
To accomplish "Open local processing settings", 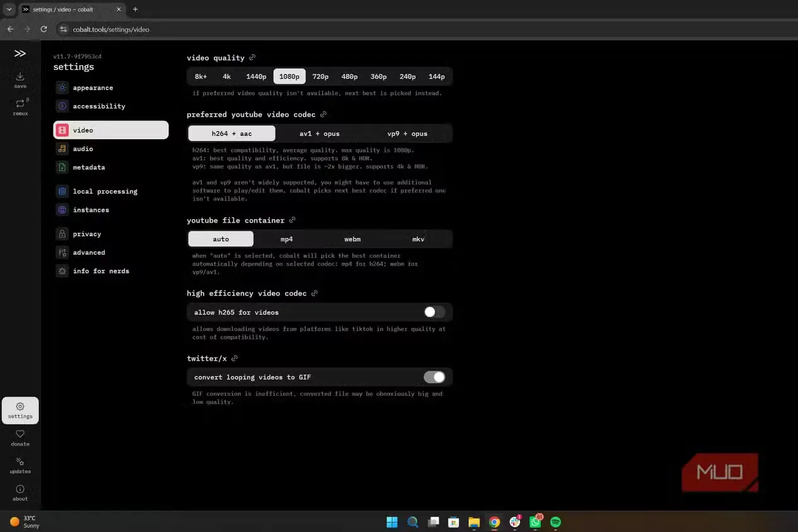I will 111,191.
